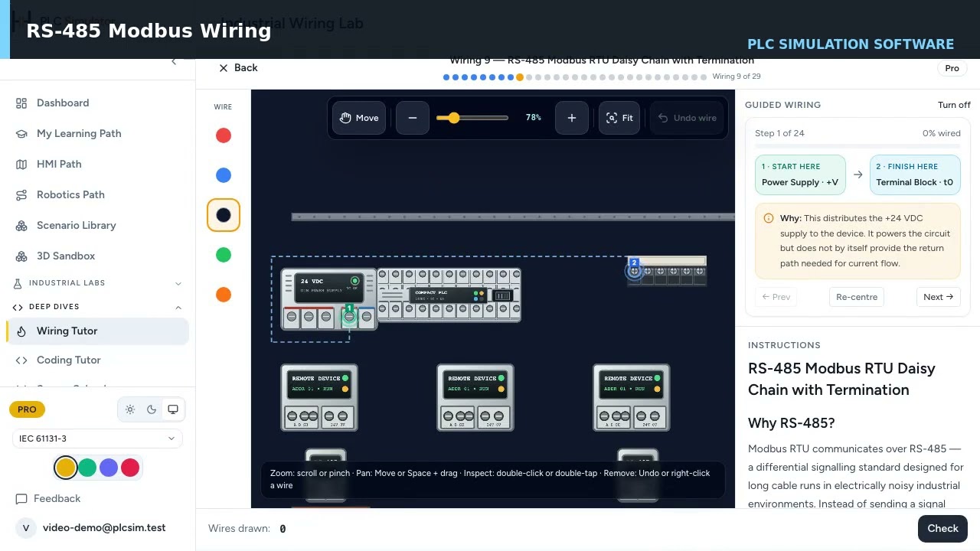This screenshot has height=551, width=980.
Task: Select the orange wire colour
Action: 224,295
